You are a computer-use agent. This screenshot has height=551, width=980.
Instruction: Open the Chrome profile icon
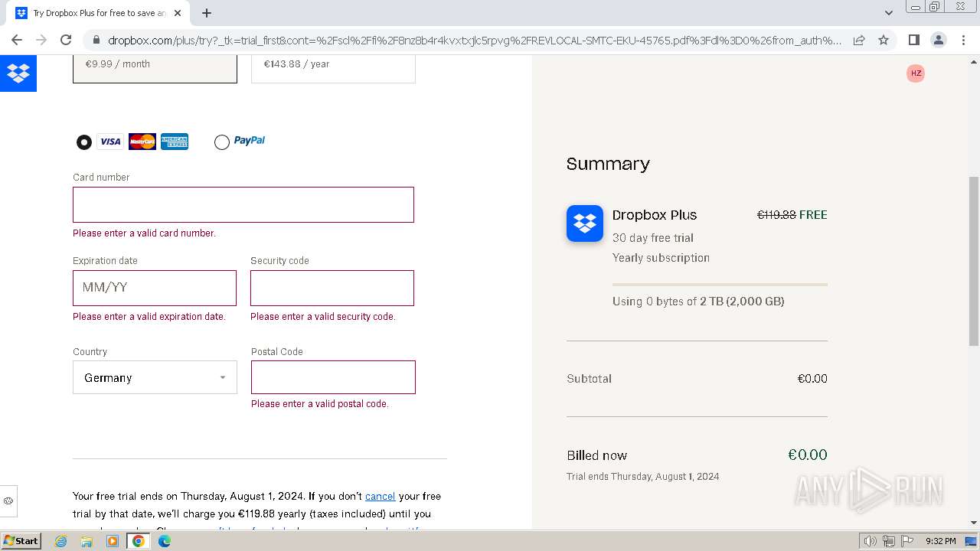(938, 40)
